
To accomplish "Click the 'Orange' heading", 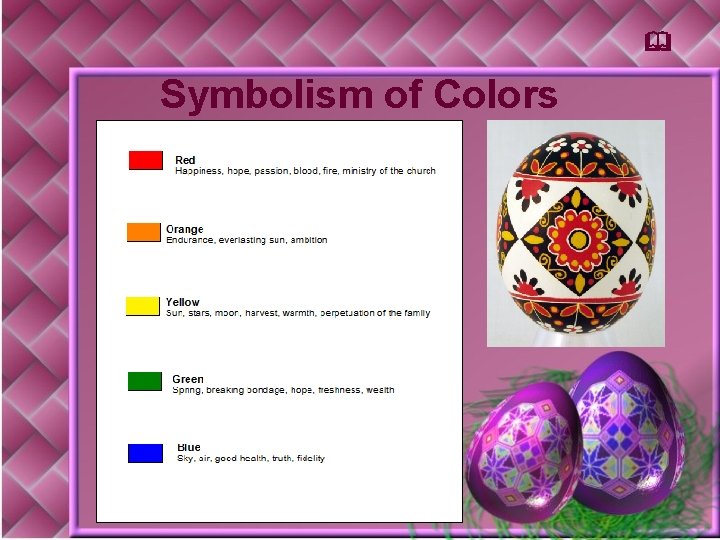I will (x=185, y=229).
